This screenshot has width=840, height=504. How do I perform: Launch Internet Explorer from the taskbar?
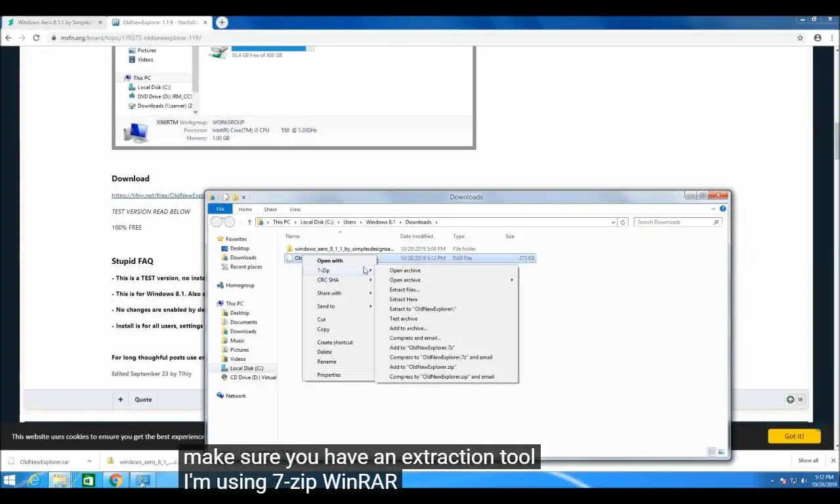33,481
